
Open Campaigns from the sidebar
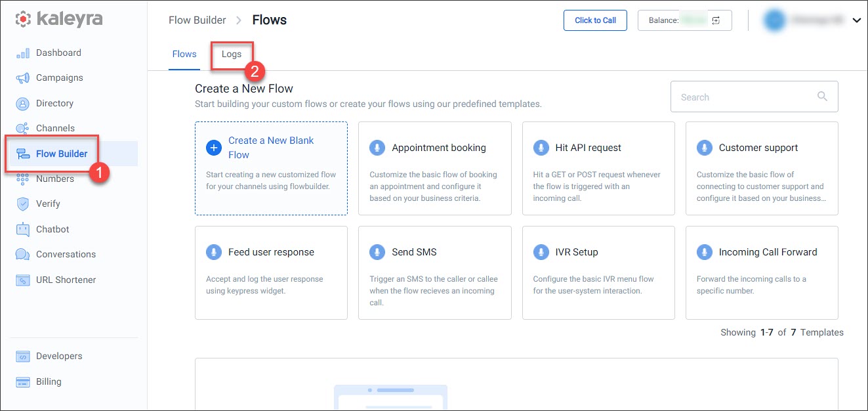point(60,77)
